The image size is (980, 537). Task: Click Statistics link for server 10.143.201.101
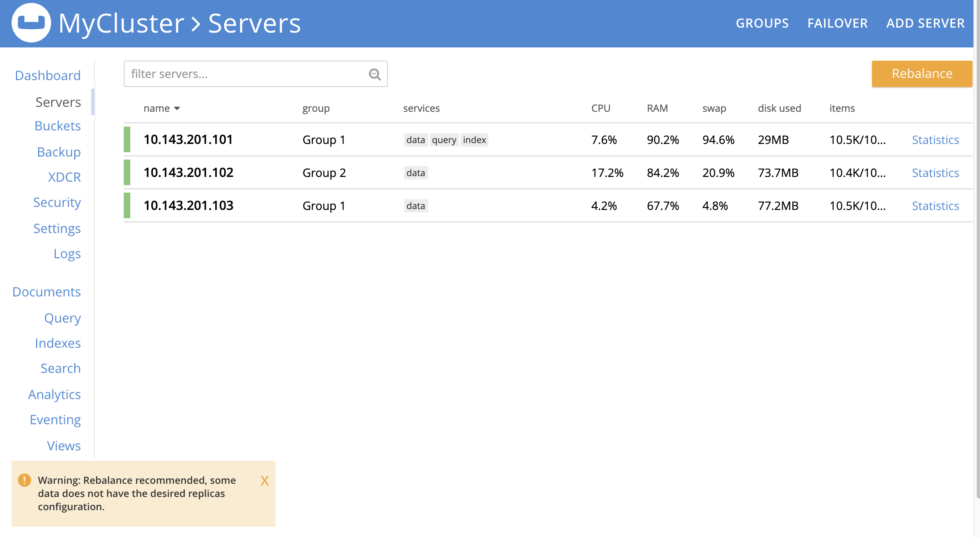pos(935,139)
